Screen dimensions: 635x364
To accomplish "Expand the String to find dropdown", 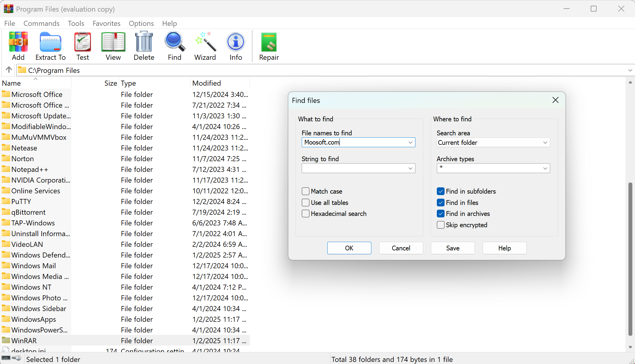I will (x=410, y=168).
